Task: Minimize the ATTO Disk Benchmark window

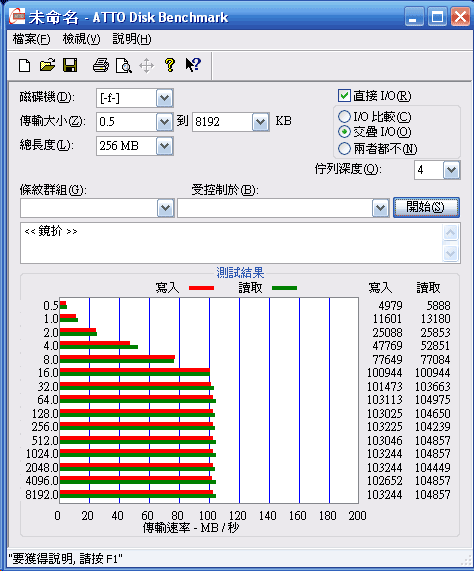Action: (414, 17)
